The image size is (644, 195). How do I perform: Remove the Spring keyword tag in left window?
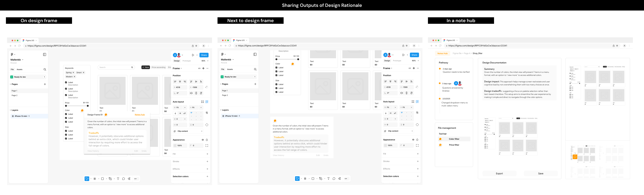click(73, 73)
